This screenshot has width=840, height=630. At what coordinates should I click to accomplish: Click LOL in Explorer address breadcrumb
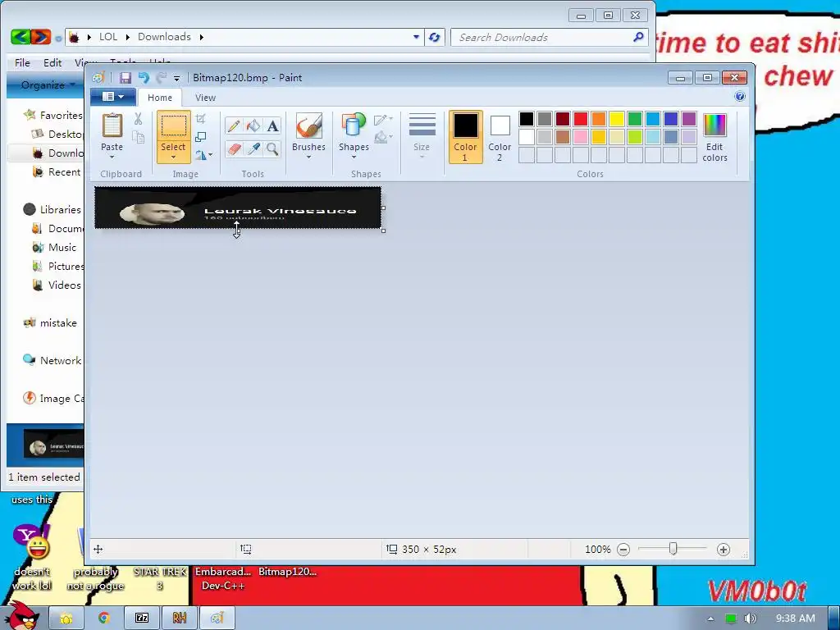(x=107, y=36)
